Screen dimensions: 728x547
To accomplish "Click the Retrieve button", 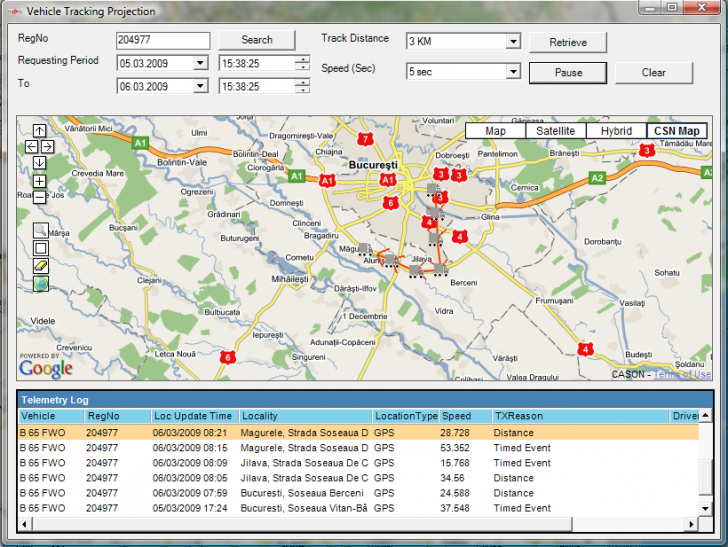I will pos(568,42).
